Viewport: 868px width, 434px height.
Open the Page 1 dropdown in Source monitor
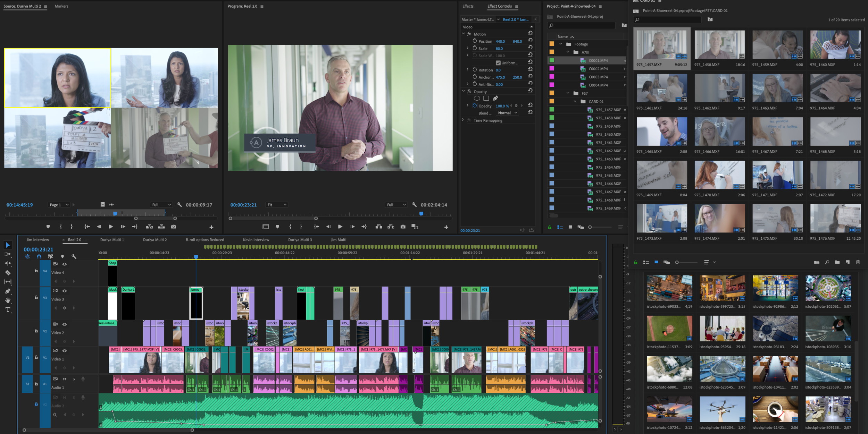[59, 205]
